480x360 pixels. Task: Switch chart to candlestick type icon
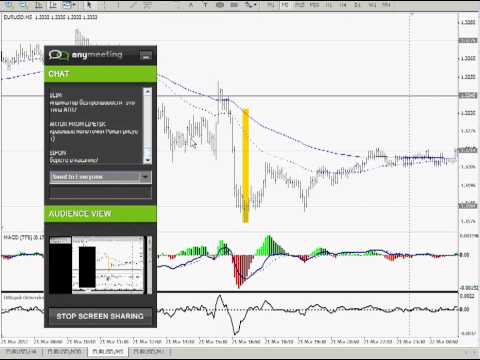53,5
